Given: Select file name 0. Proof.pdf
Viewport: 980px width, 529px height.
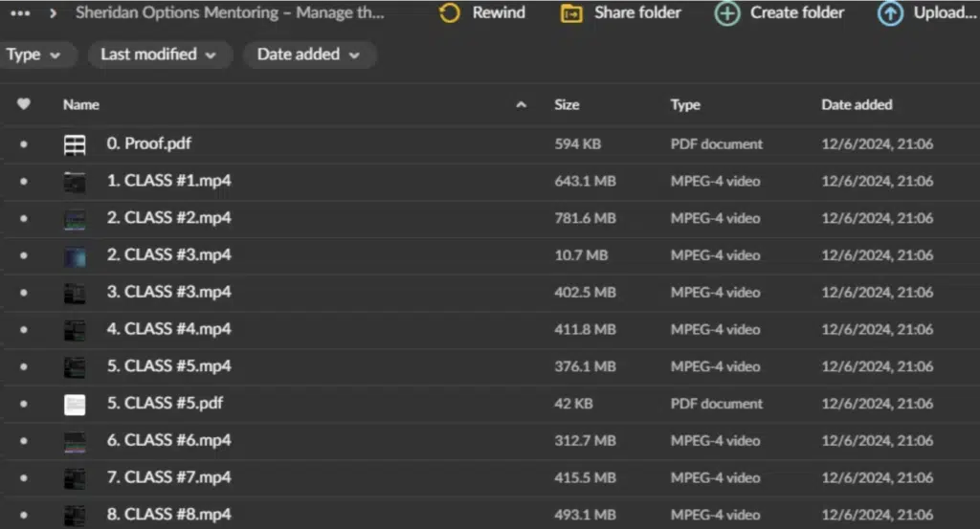Looking at the screenshot, I should 148,143.
